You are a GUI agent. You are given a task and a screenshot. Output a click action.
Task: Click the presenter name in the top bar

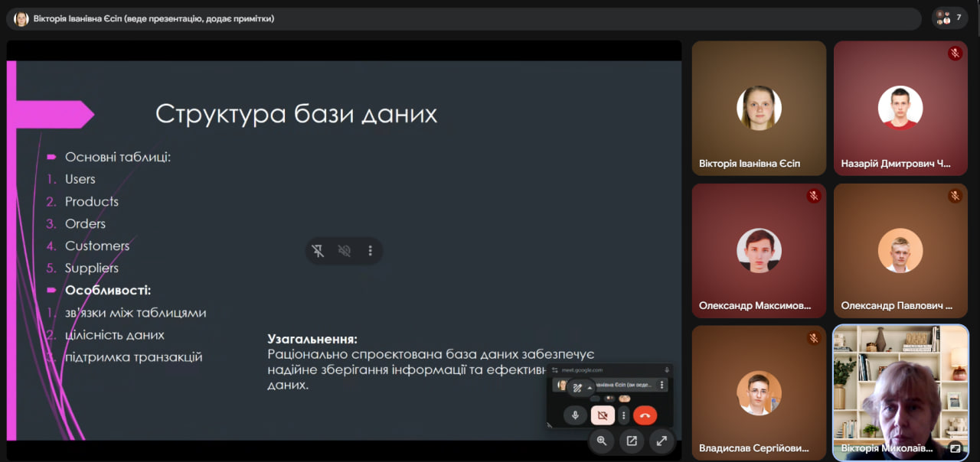[154, 18]
